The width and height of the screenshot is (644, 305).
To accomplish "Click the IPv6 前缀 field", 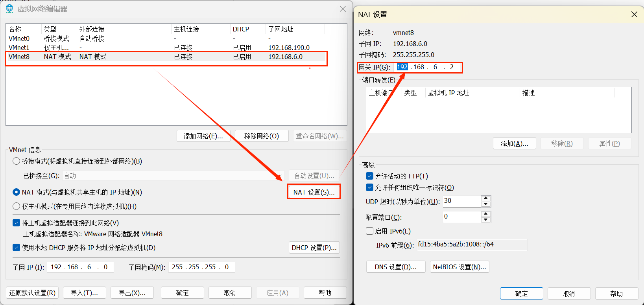I will tap(472, 244).
